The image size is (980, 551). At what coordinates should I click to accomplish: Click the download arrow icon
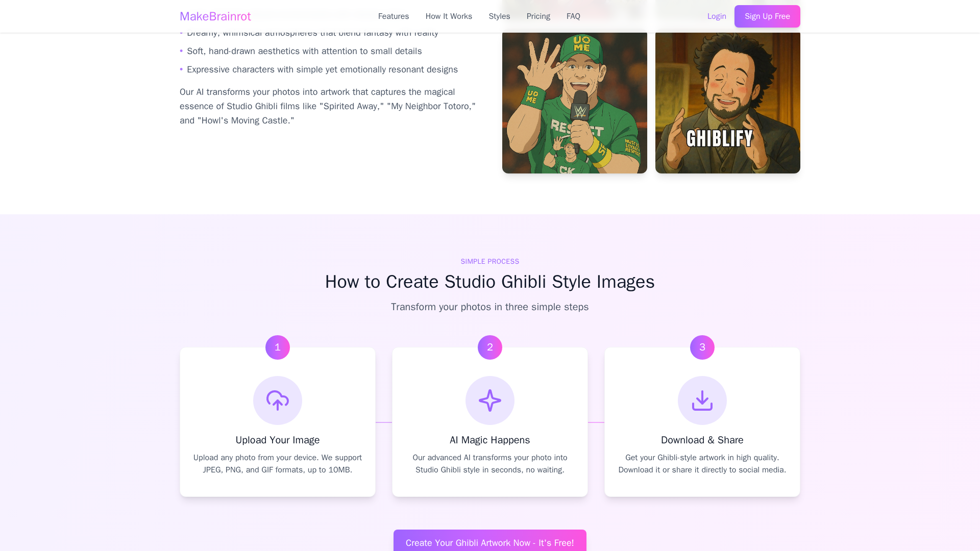[x=702, y=400]
